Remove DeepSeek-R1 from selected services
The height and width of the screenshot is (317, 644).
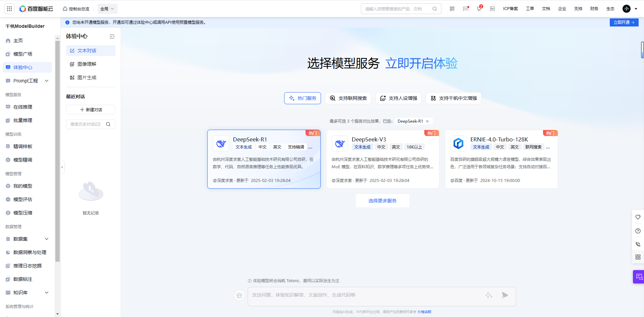(x=427, y=121)
